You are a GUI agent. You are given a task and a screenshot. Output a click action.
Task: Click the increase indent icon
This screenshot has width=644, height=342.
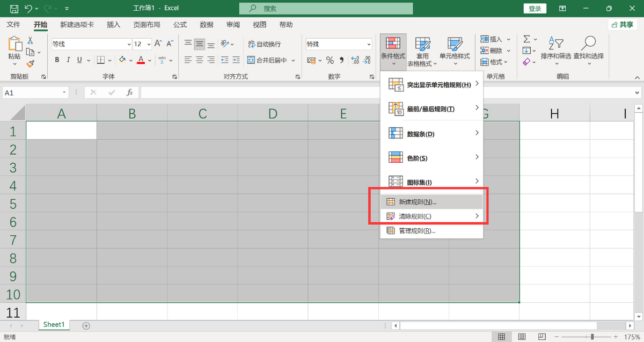[x=237, y=60]
